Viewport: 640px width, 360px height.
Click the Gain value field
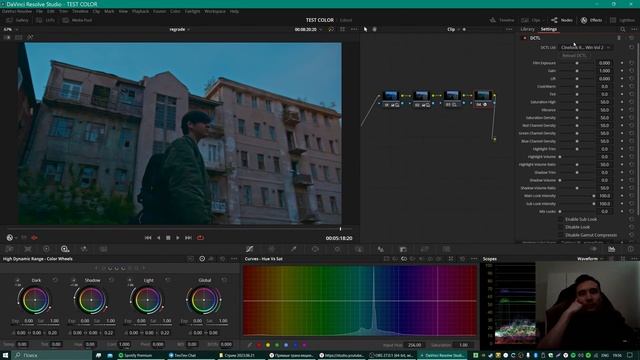(604, 71)
